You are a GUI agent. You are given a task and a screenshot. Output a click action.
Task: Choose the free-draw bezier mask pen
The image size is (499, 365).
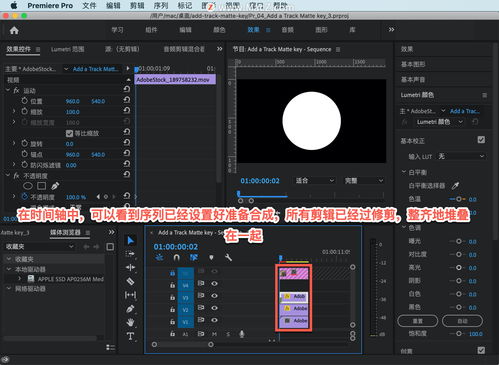[55, 186]
